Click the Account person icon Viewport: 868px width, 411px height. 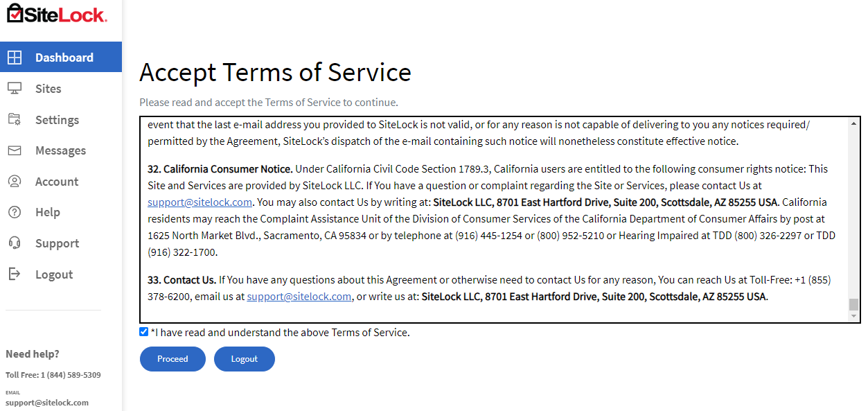[x=15, y=182]
